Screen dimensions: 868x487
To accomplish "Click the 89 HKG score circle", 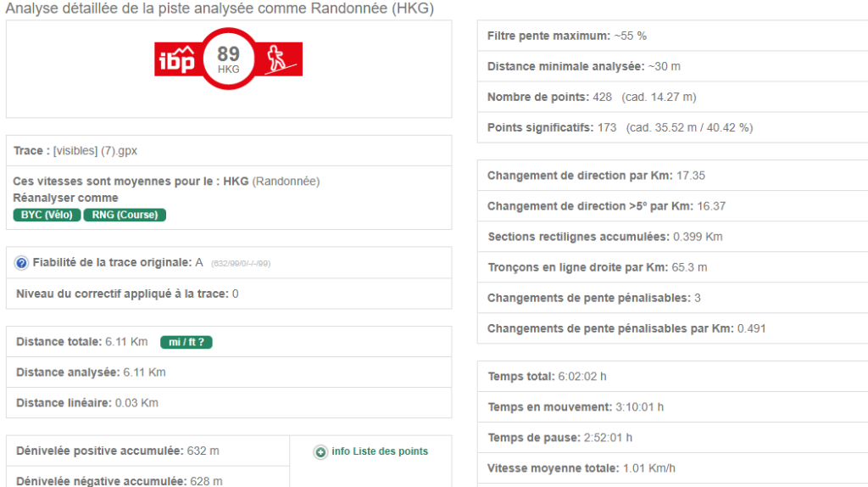I will click(x=228, y=59).
